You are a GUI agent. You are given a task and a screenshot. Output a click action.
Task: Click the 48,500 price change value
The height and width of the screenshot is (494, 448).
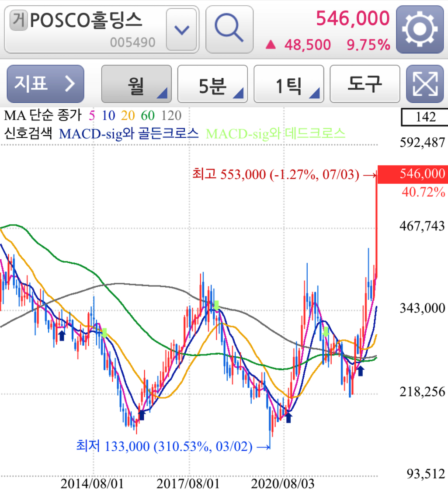(x=308, y=45)
